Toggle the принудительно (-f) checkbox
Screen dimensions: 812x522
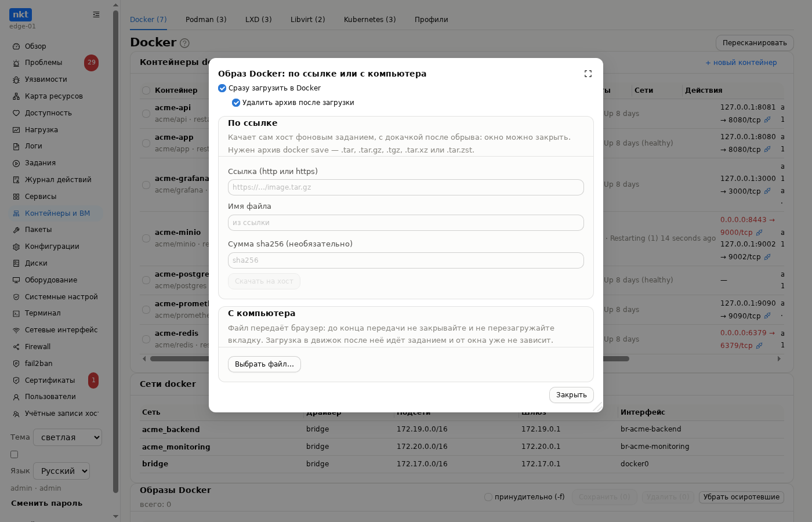488,497
